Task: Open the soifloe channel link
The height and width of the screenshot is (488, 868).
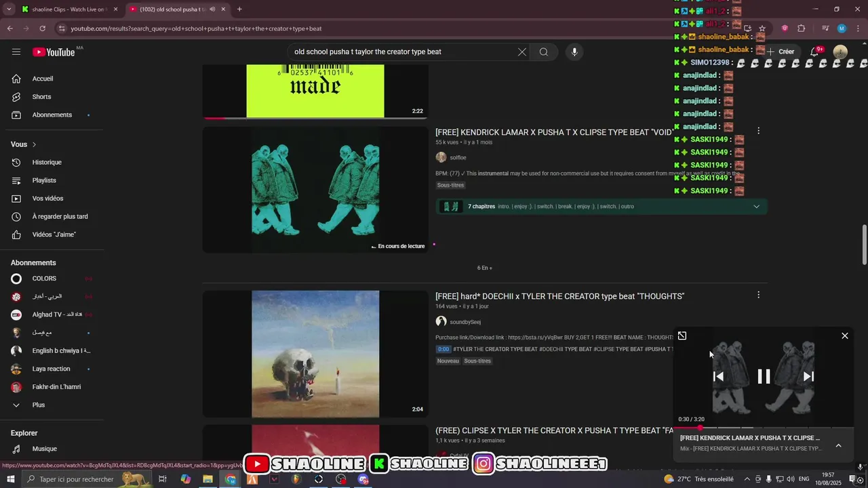Action: click(x=458, y=158)
